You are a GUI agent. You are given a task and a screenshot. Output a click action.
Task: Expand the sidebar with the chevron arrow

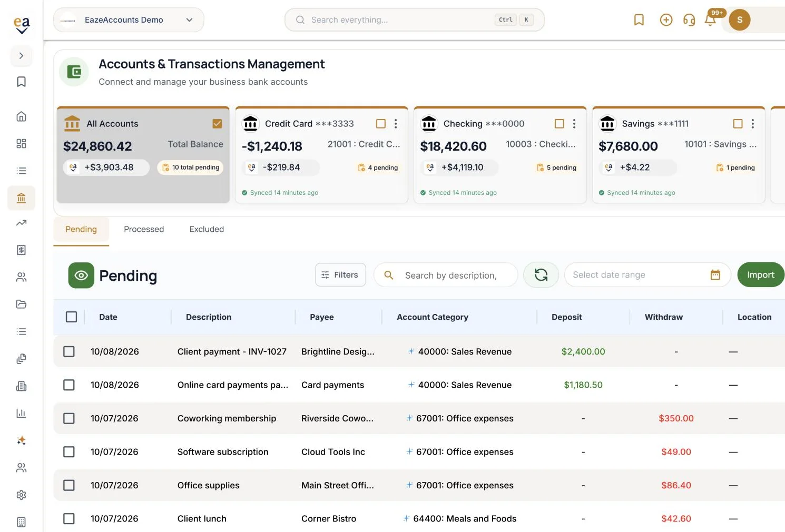coord(21,56)
